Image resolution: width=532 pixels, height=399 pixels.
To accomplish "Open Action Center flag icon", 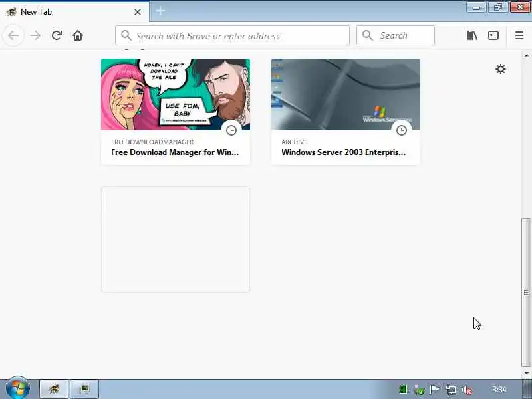I will [x=435, y=390].
